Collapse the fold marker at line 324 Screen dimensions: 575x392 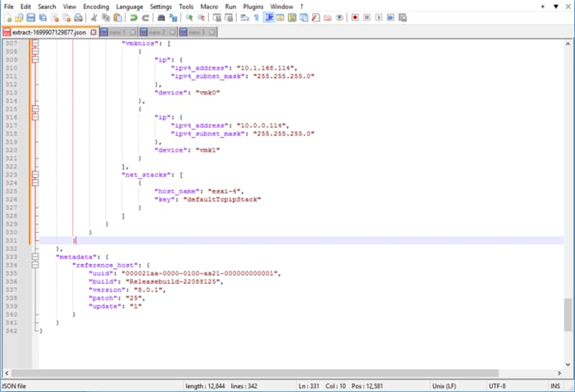click(35, 183)
